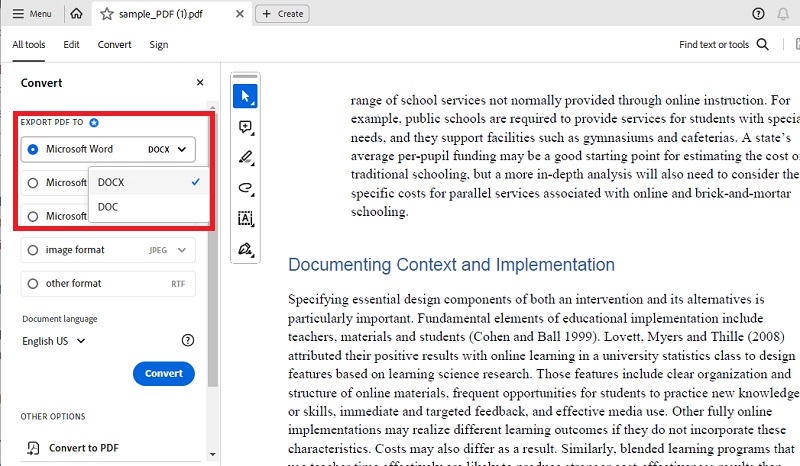Click the OTHER OPTIONS label
The width and height of the screenshot is (800, 466).
point(53,416)
